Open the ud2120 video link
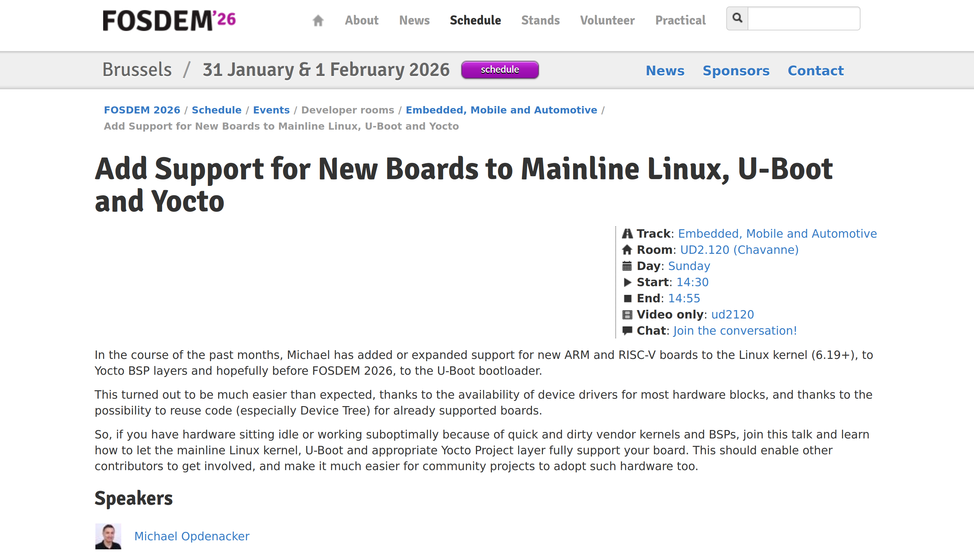This screenshot has height=560, width=974. tap(732, 315)
